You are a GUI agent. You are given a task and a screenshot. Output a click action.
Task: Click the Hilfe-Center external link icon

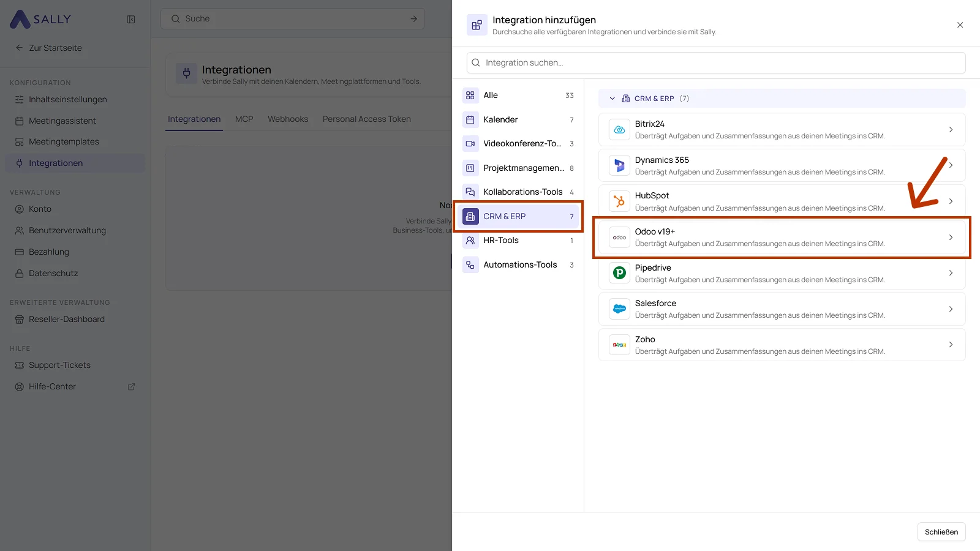131,387
